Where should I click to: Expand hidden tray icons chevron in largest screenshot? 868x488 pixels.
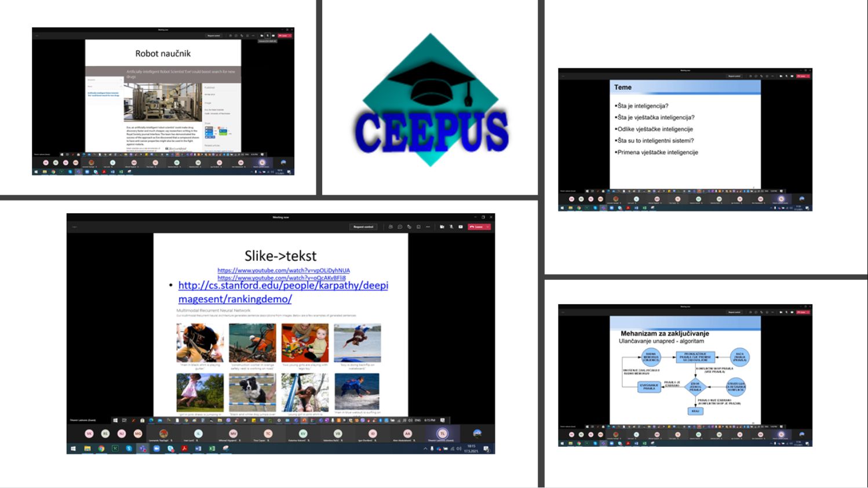pos(425,449)
